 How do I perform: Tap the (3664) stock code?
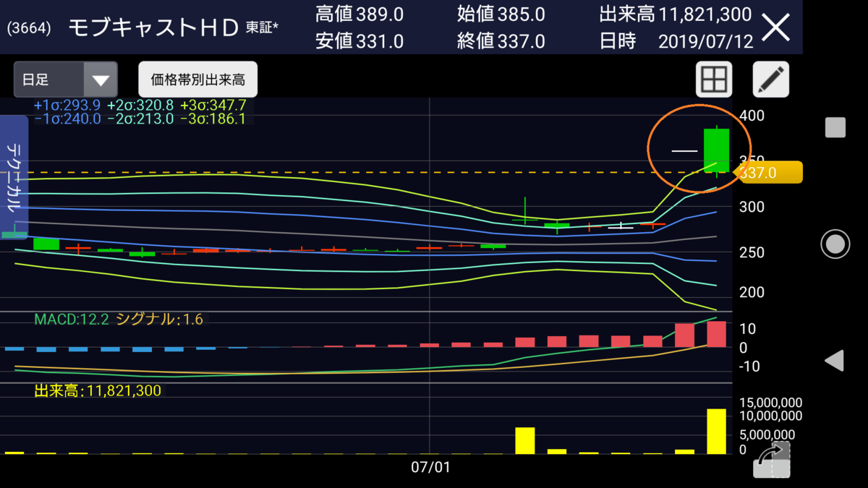click(x=29, y=29)
